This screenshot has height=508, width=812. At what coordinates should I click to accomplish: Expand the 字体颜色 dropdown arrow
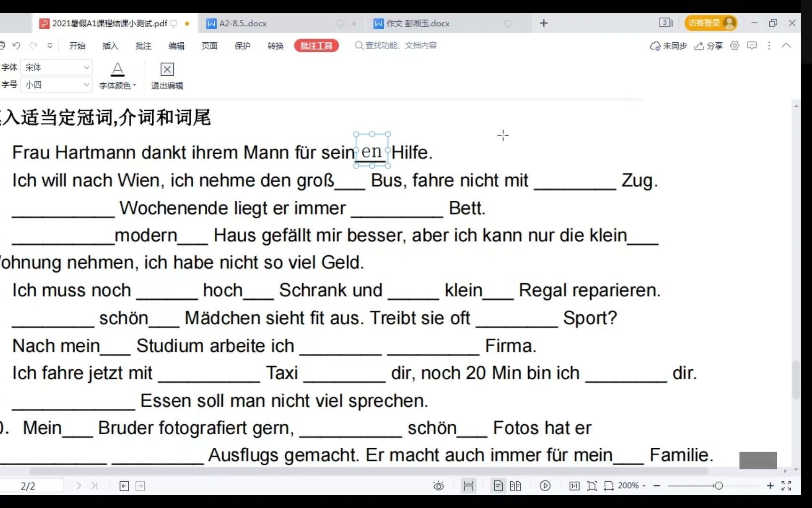click(134, 85)
